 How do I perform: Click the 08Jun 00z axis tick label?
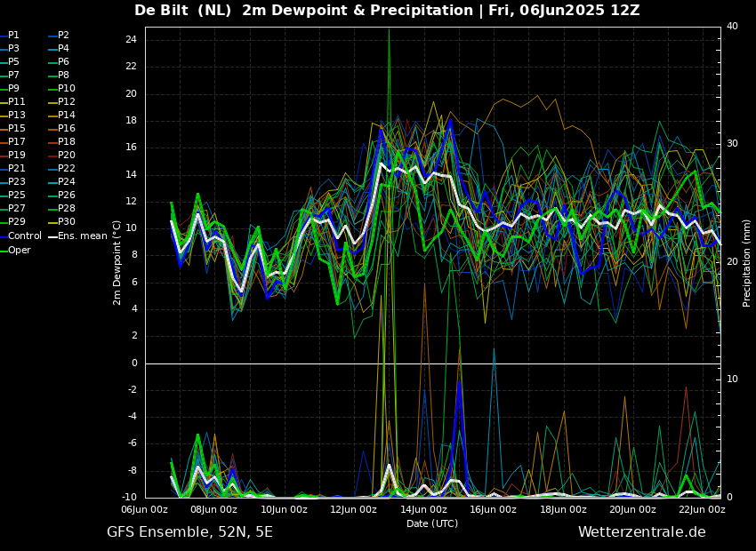pos(213,509)
